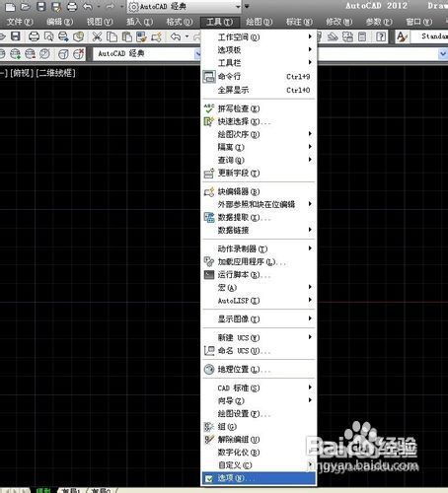
Task: Expand the 动作录制器 submenu
Action: [x=259, y=248]
